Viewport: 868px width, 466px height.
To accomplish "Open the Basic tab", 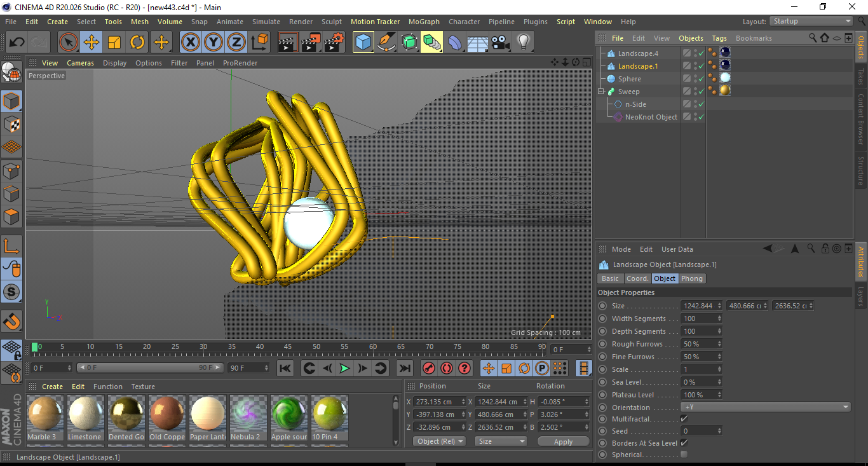I will tap(610, 278).
